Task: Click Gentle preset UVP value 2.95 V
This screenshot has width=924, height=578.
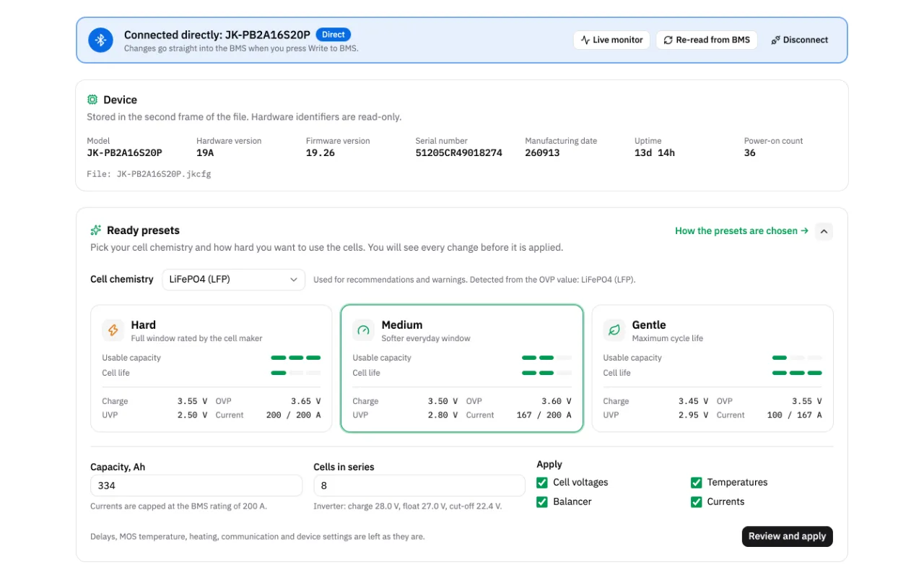Action: pyautogui.click(x=693, y=415)
